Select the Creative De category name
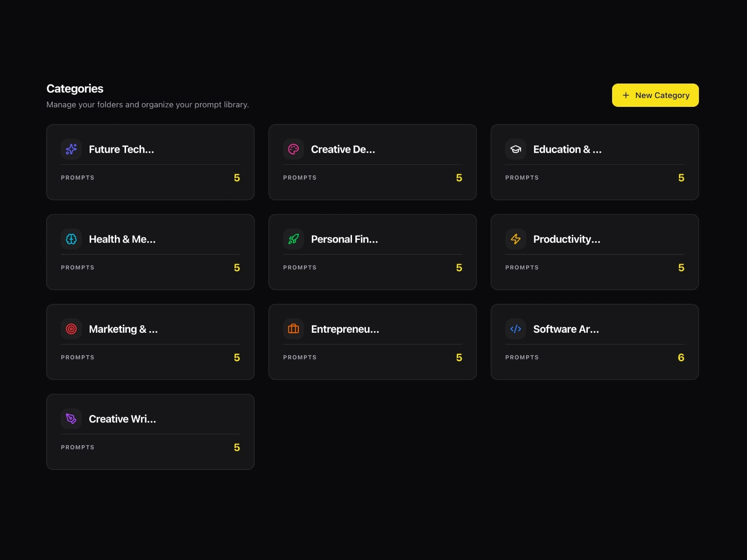 (x=343, y=149)
